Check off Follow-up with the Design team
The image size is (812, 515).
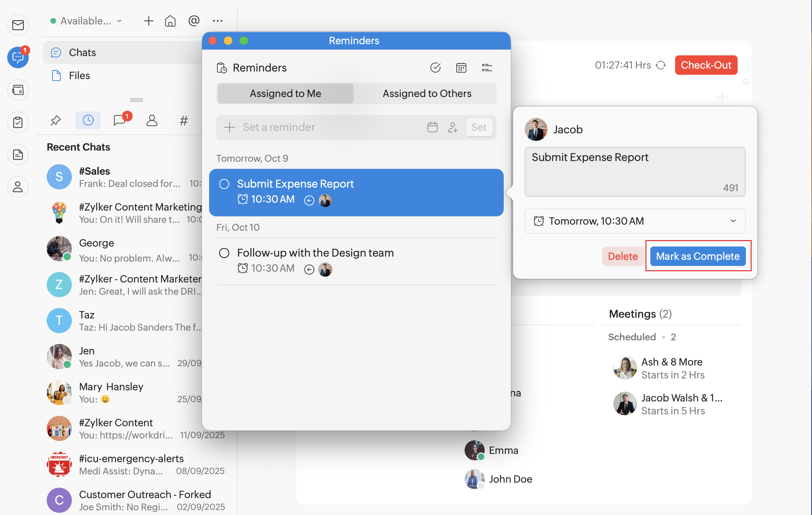(x=224, y=253)
